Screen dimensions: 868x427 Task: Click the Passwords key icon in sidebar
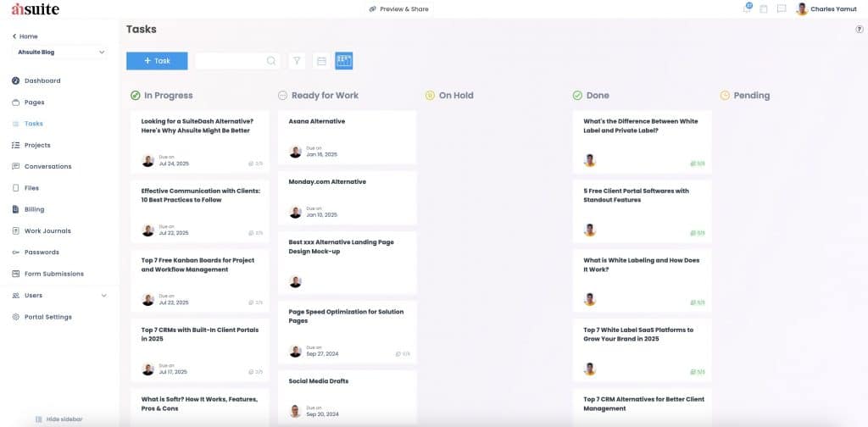(16, 252)
